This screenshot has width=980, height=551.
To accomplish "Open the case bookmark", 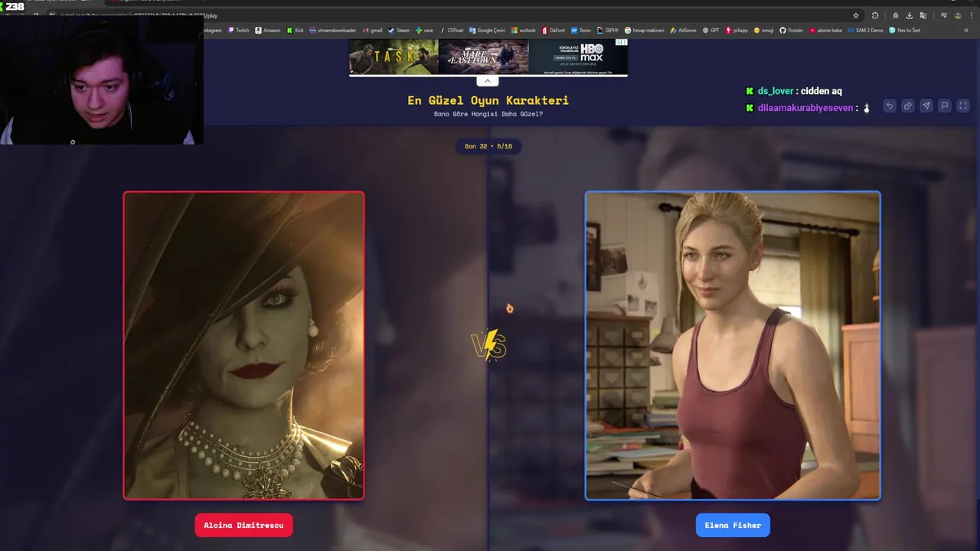I will tap(424, 31).
